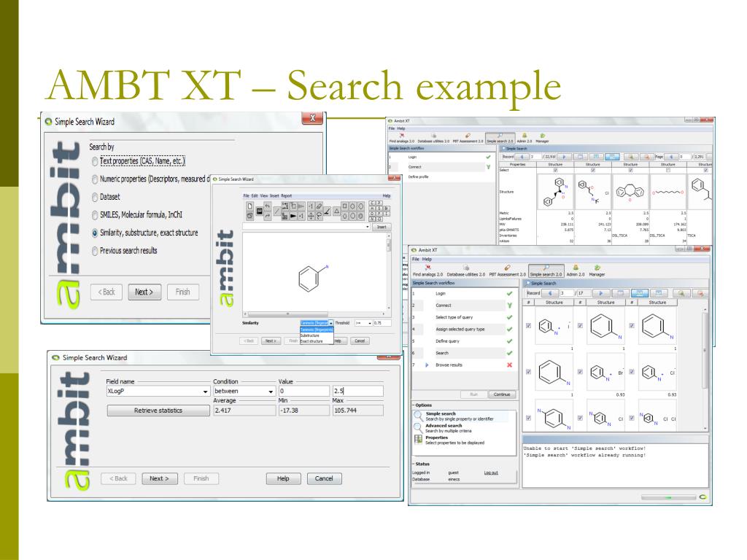Click Retrieve statistics button
Viewport: 747px width, 560px height.
[x=158, y=411]
